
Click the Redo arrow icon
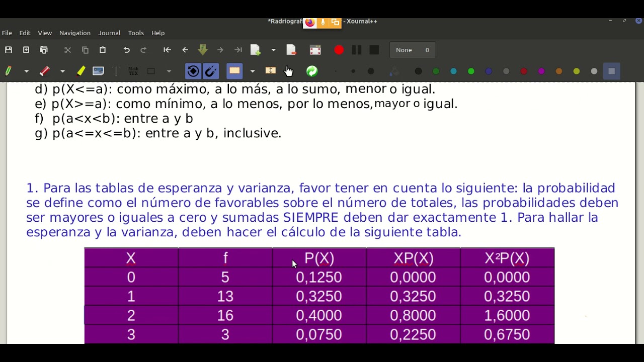(x=143, y=50)
